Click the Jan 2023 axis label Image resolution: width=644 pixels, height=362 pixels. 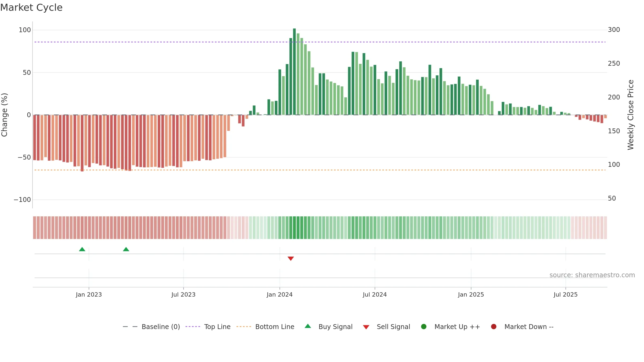(89, 295)
